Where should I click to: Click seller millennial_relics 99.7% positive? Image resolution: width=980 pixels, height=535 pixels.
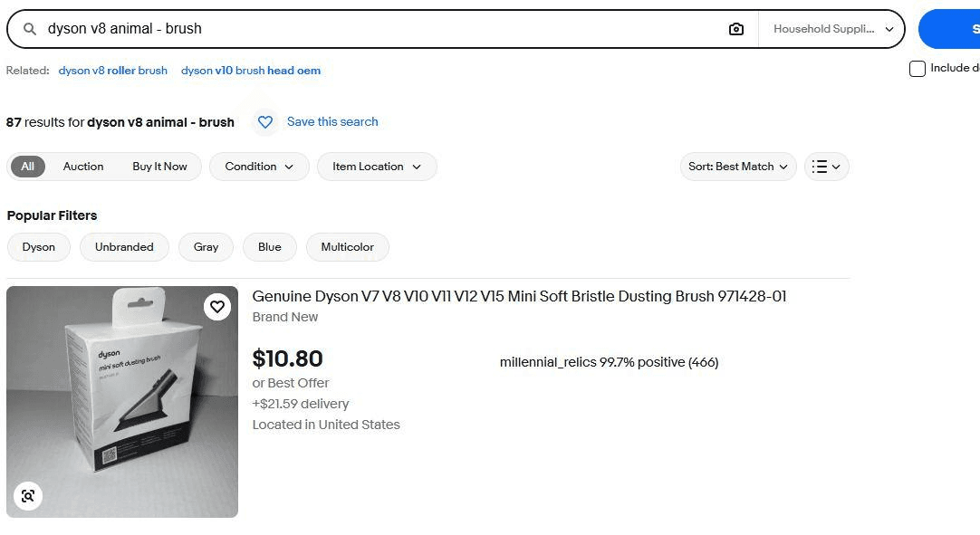[x=609, y=362]
